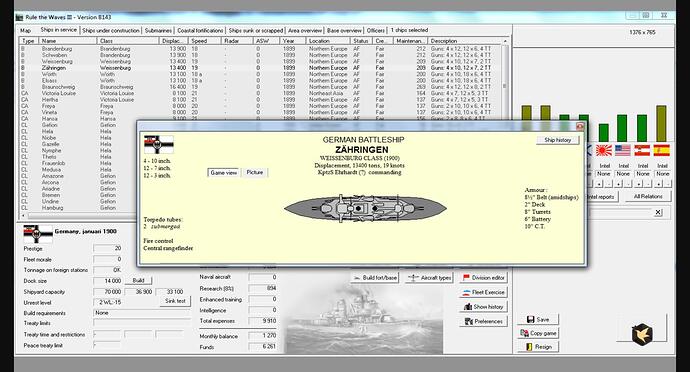The width and height of the screenshot is (690, 372).
Task: Click the Copy game button
Action: 538,333
